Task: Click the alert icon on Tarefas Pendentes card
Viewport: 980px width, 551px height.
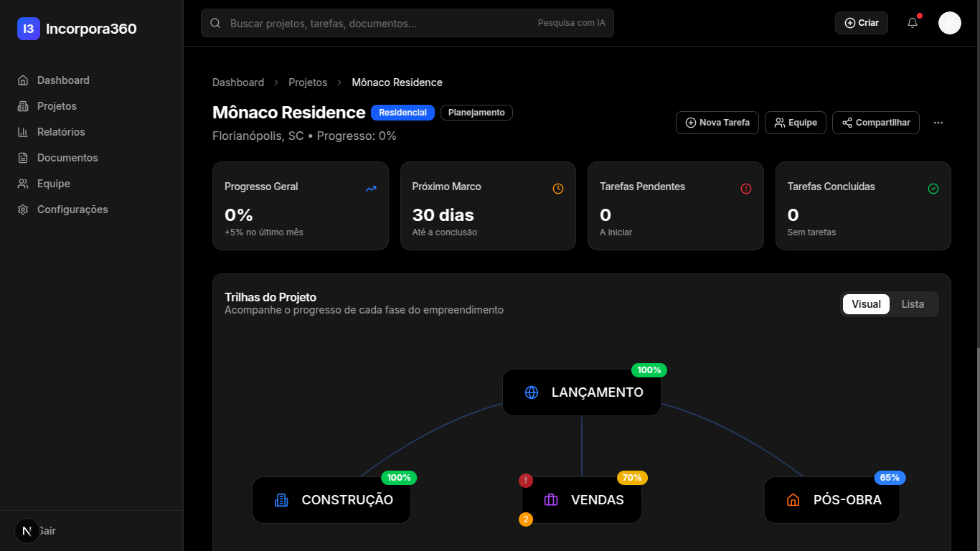Action: pos(746,189)
